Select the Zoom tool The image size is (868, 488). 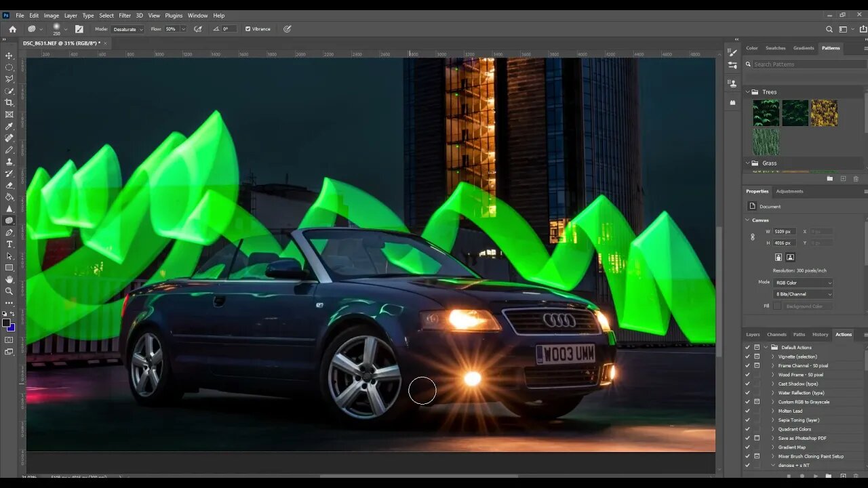[9, 291]
